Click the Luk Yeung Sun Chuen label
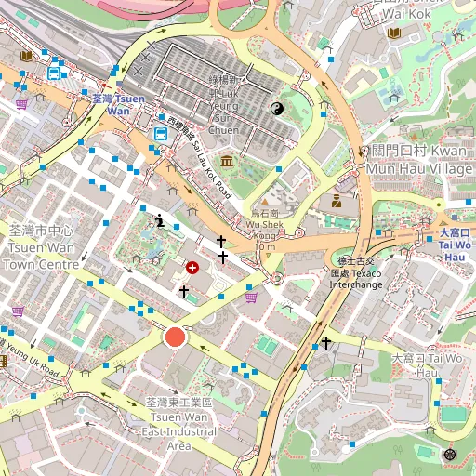476x476 pixels. 224,105
